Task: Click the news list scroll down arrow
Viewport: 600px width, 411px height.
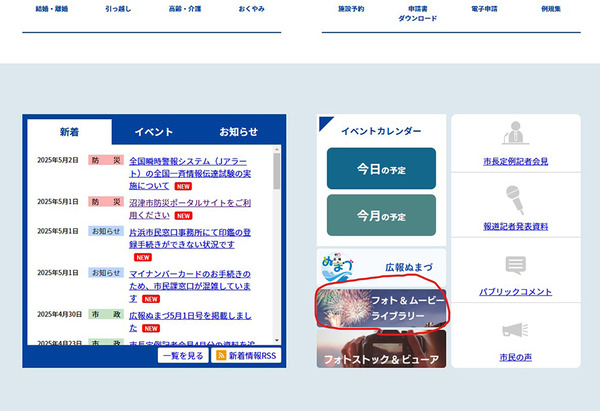Action: (x=277, y=340)
